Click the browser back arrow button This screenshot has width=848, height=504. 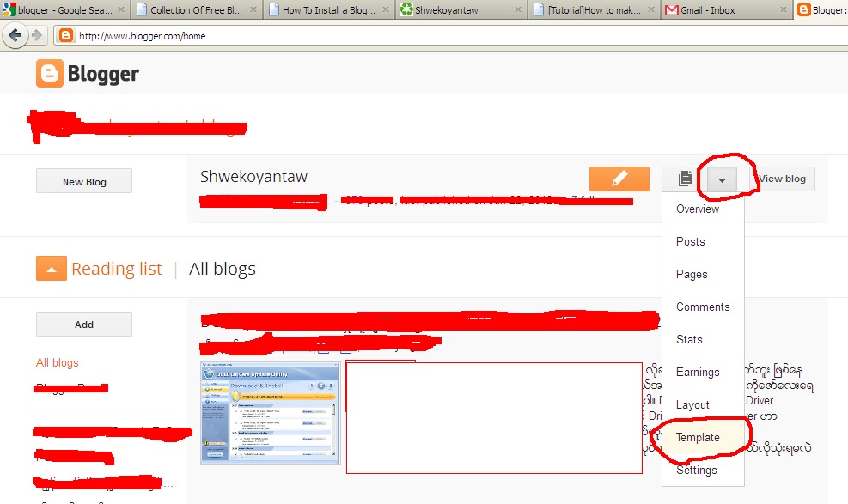pyautogui.click(x=15, y=36)
